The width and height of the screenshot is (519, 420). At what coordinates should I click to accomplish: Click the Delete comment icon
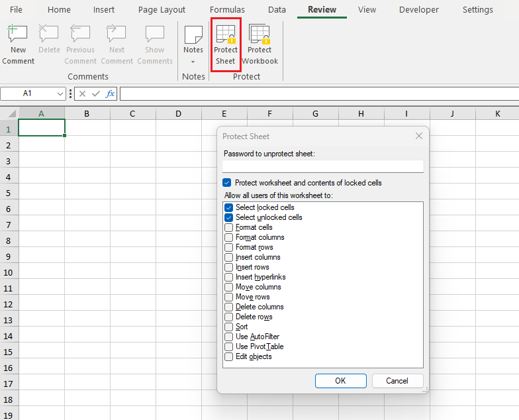click(x=49, y=33)
